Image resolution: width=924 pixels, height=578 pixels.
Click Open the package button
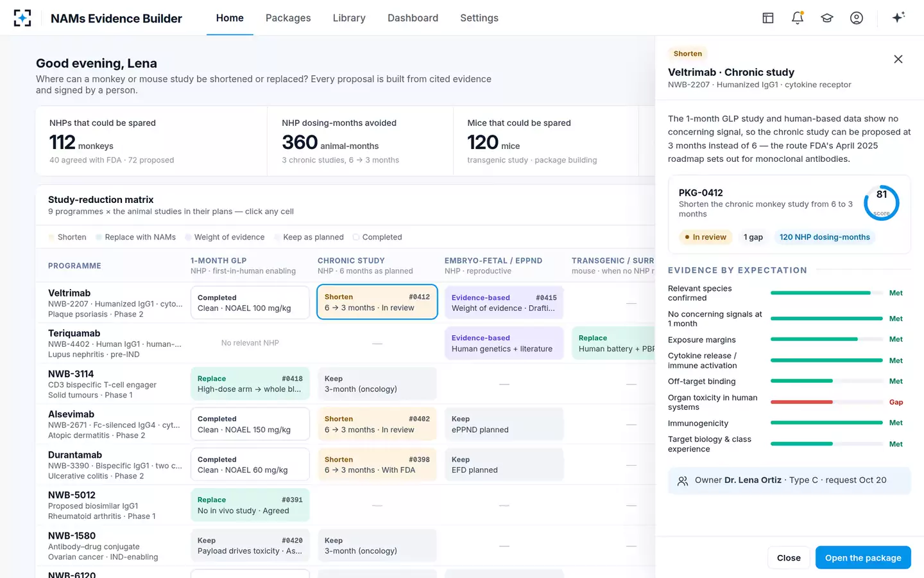863,557
